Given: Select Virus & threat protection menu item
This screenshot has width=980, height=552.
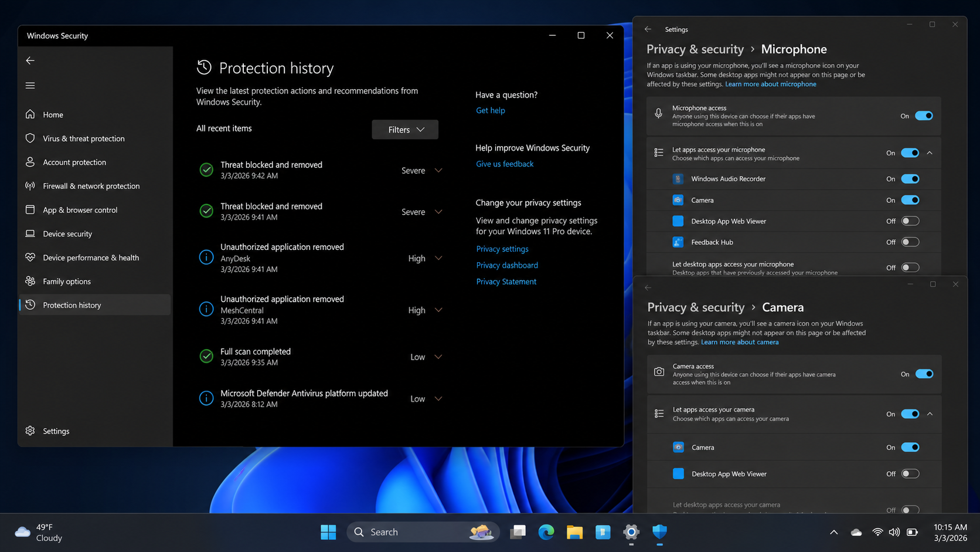Looking at the screenshot, I should (x=95, y=138).
